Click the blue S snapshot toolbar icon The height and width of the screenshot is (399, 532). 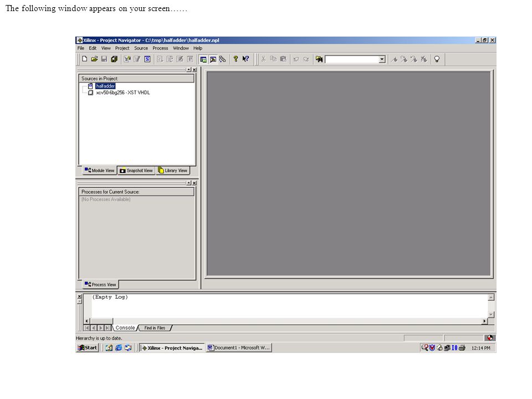147,59
